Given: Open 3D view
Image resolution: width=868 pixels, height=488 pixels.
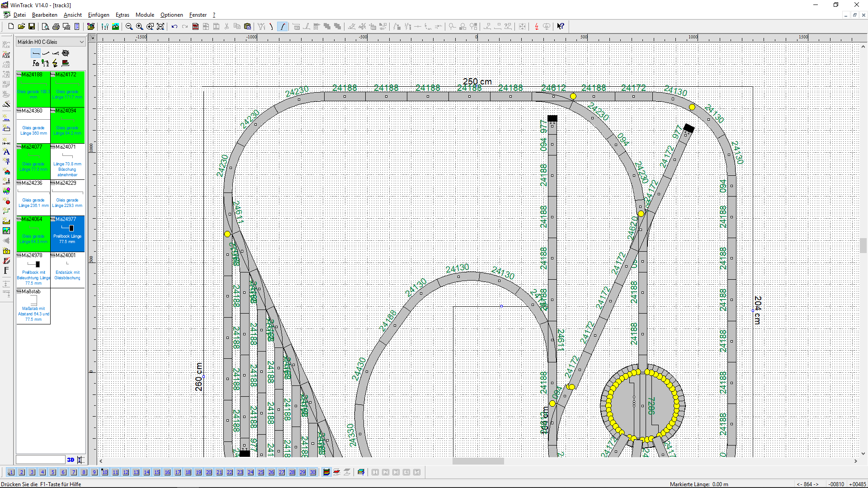Looking at the screenshot, I should point(71,460).
